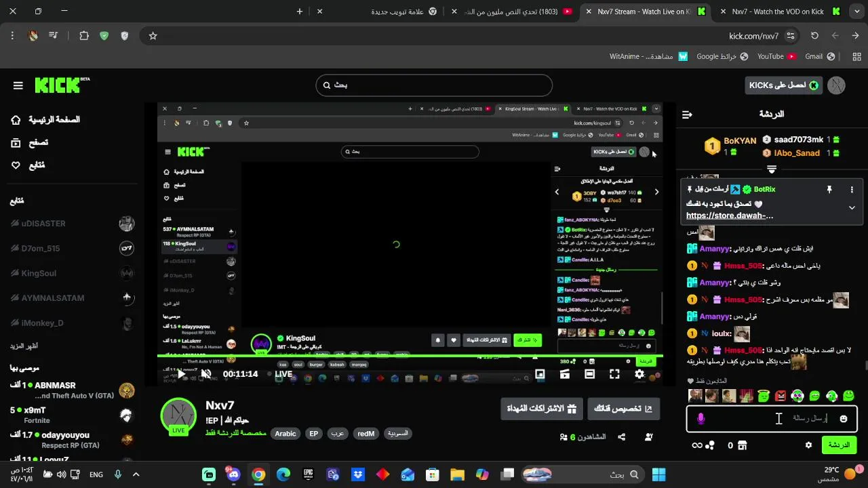
Task: Focus the Kick search box
Action: coord(434,85)
